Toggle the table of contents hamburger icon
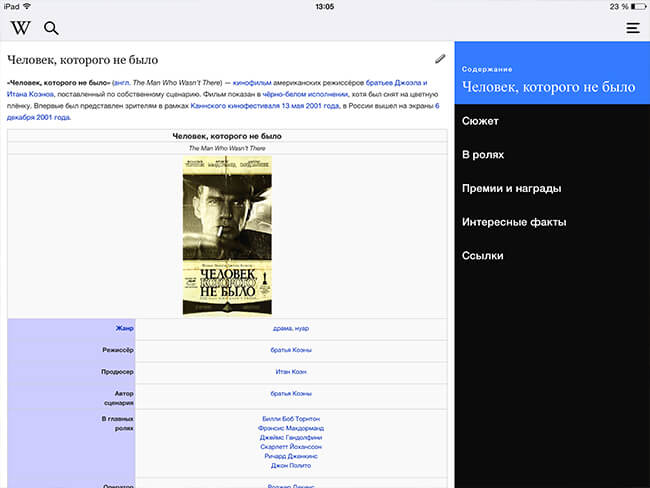Image resolution: width=650 pixels, height=488 pixels. 633,28
